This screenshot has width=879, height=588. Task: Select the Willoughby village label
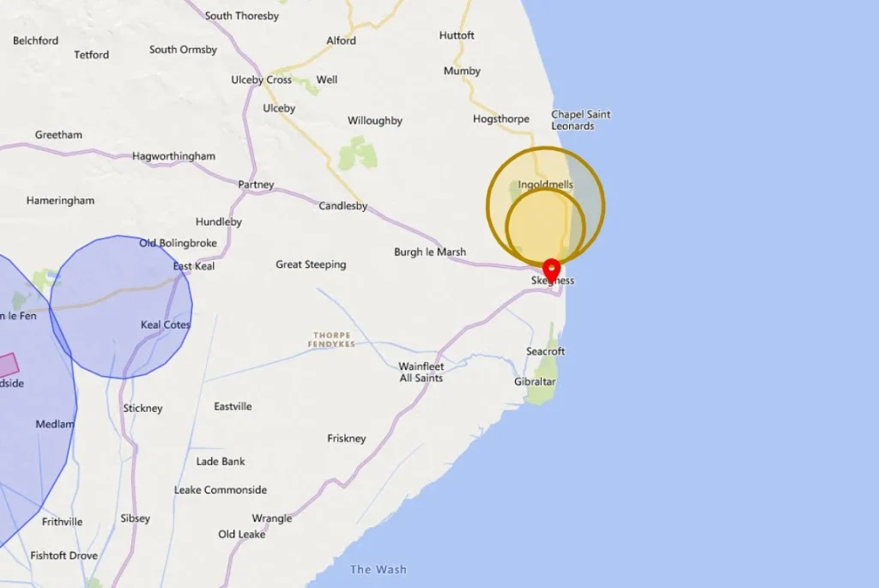(x=375, y=120)
